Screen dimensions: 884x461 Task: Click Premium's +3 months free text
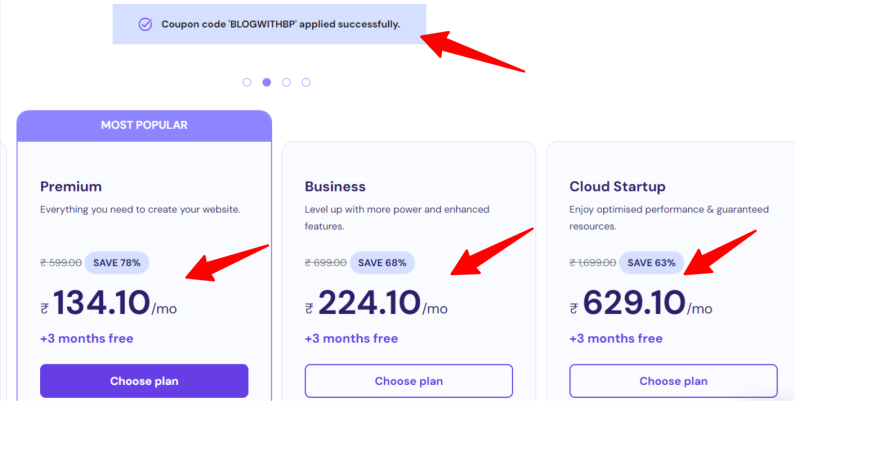click(x=86, y=338)
